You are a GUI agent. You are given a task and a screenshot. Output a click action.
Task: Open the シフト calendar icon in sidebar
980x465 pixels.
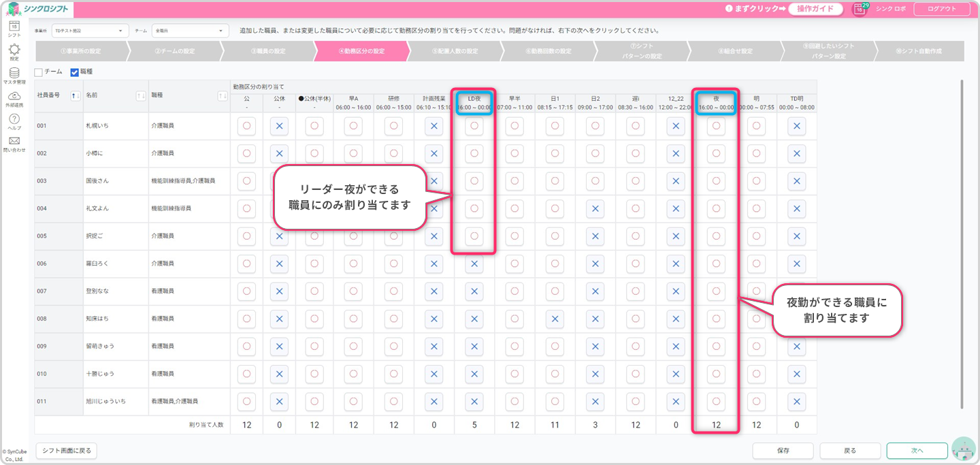pyautogui.click(x=14, y=27)
